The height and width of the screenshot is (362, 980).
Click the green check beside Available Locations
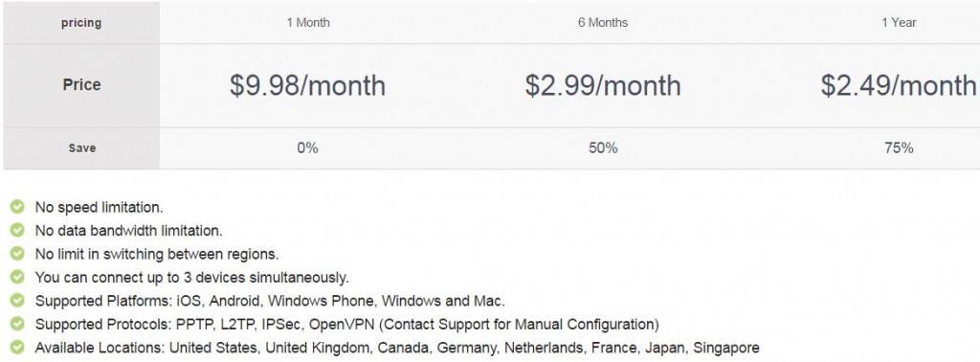(x=17, y=348)
